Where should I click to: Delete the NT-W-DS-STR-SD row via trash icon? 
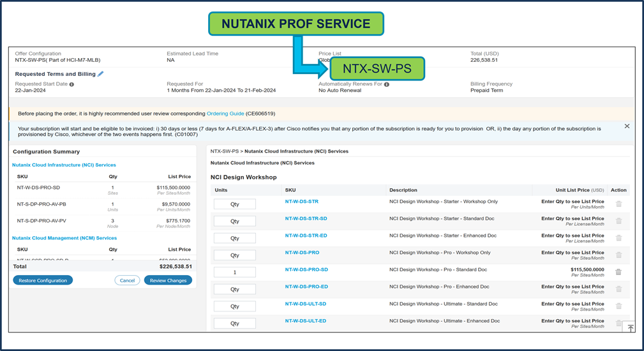point(618,221)
